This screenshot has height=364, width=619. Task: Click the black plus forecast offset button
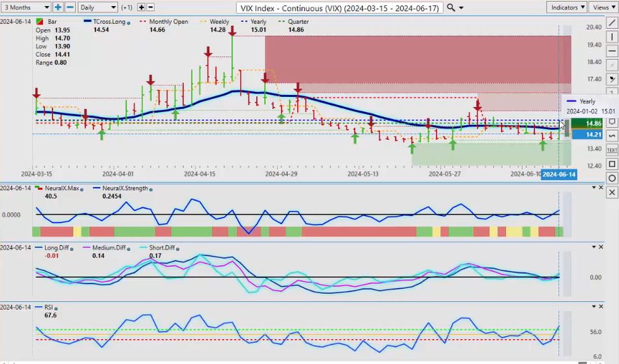[141, 7]
